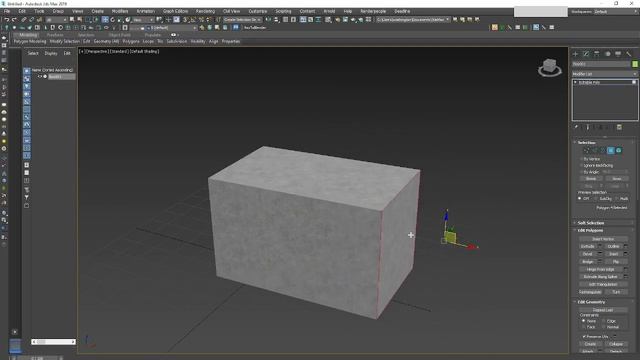The width and height of the screenshot is (640, 360).
Task: Open the Display tab in command panel
Action: coord(618,54)
